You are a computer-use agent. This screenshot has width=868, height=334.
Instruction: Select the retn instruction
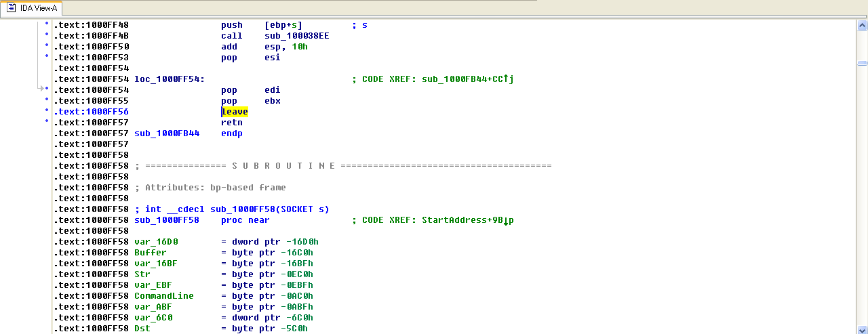(x=232, y=123)
